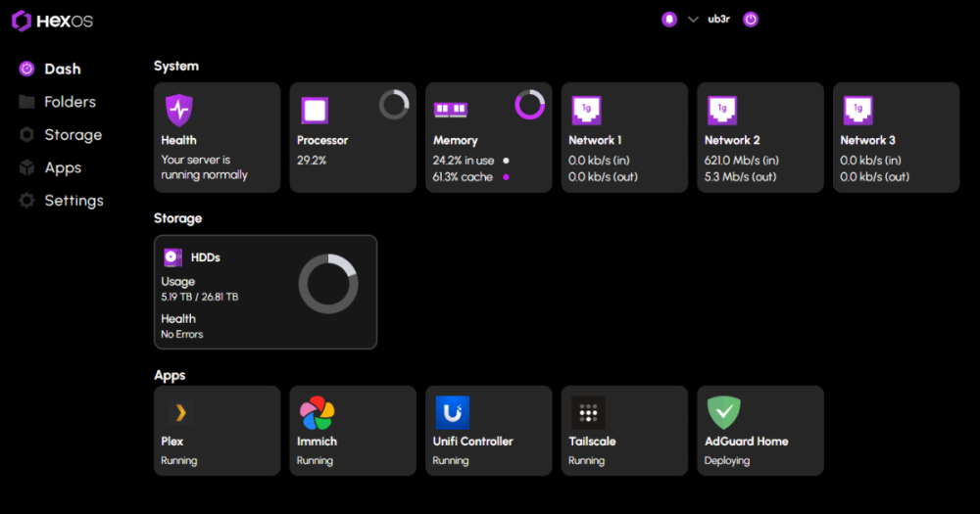Click the HDDs usage ring chart

327,284
